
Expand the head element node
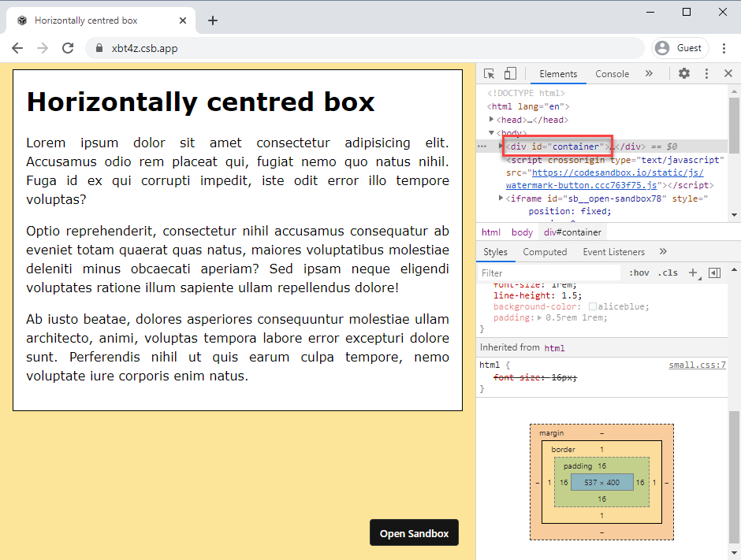492,120
